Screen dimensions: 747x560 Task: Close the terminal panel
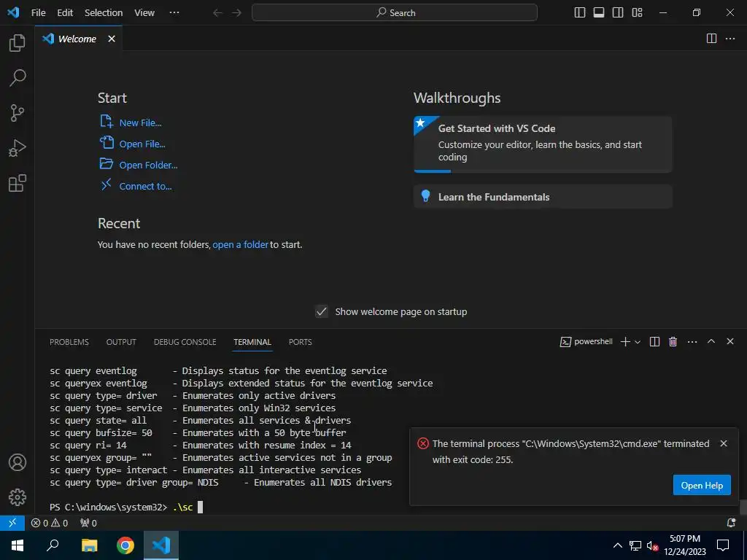(729, 341)
